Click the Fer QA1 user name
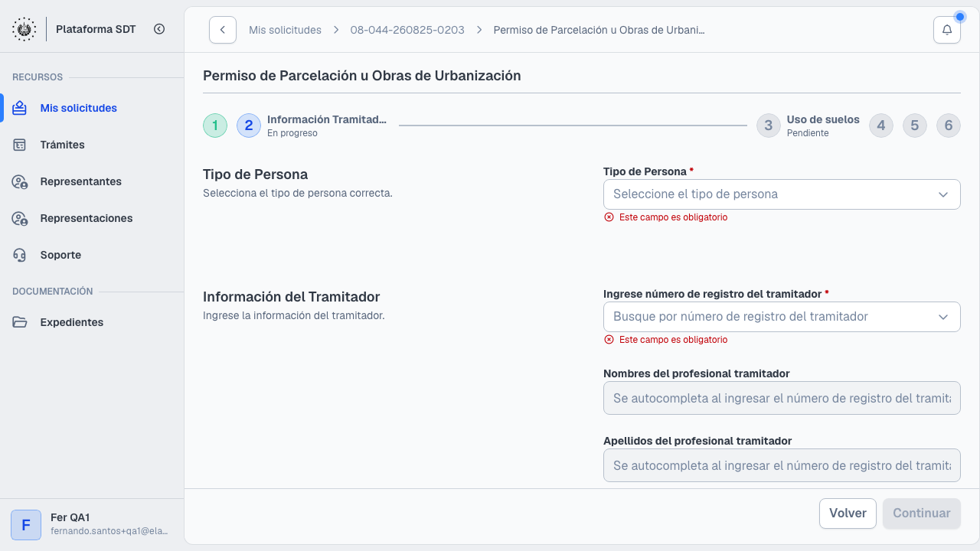Screen dimensions: 980x551 70,517
